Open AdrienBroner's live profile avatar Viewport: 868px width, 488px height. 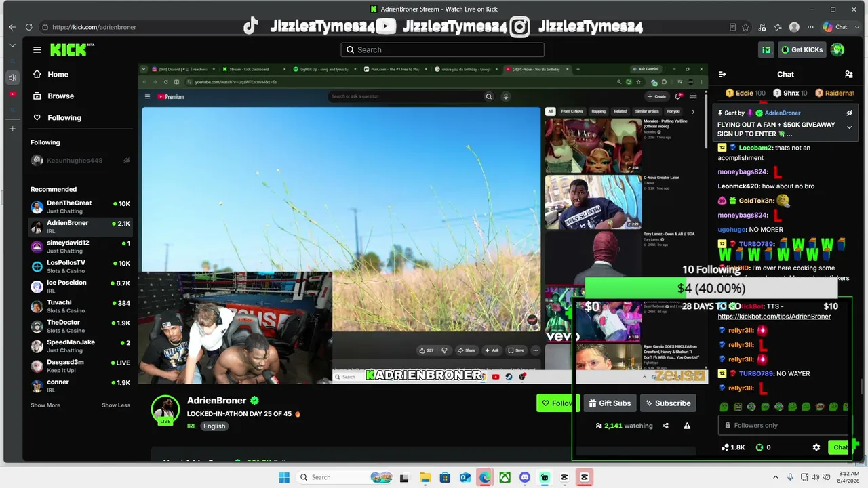[165, 409]
